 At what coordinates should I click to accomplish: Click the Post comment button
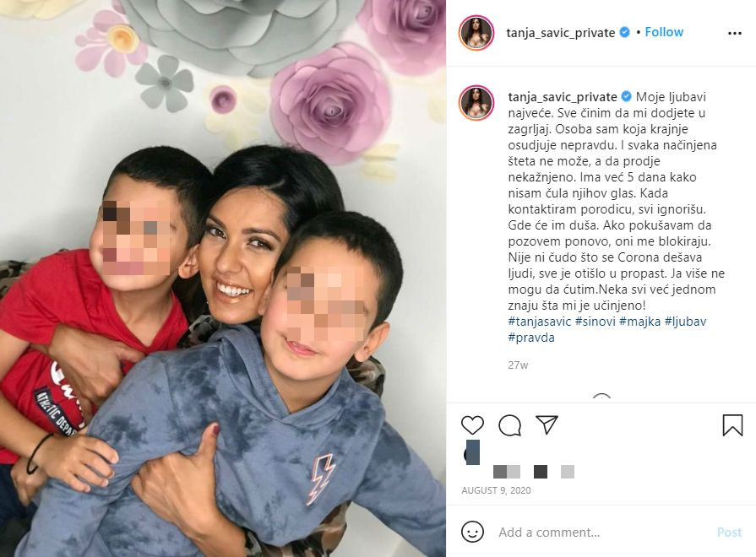tap(729, 532)
